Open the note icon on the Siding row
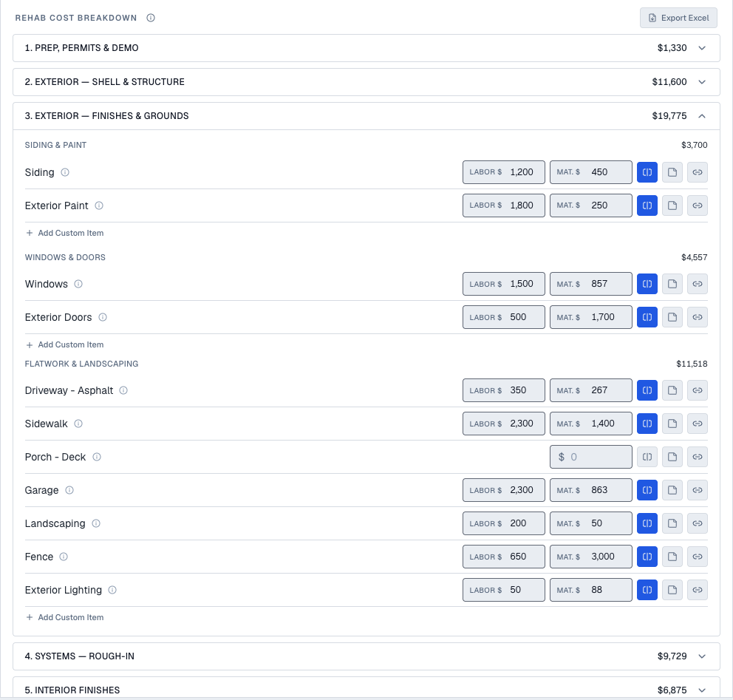This screenshot has height=700, width=733. click(x=672, y=172)
